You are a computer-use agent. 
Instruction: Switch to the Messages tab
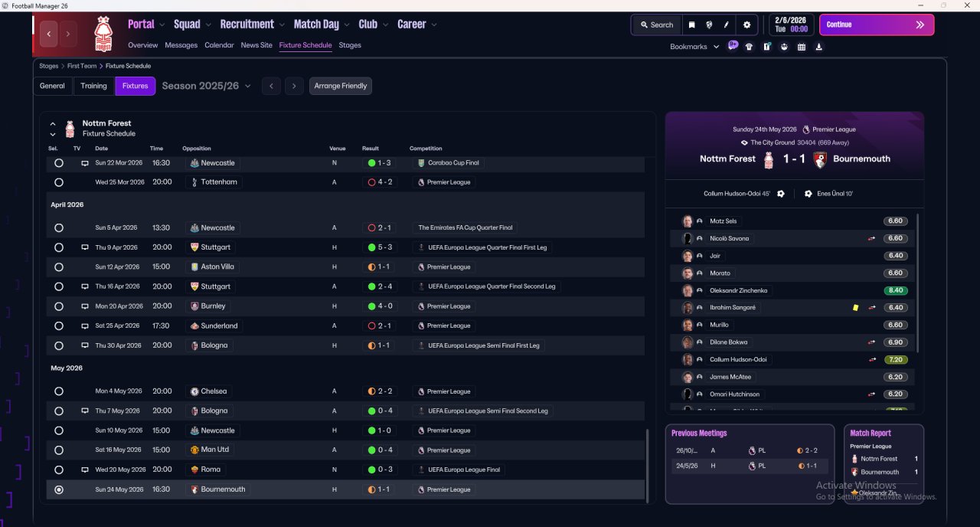[181, 45]
